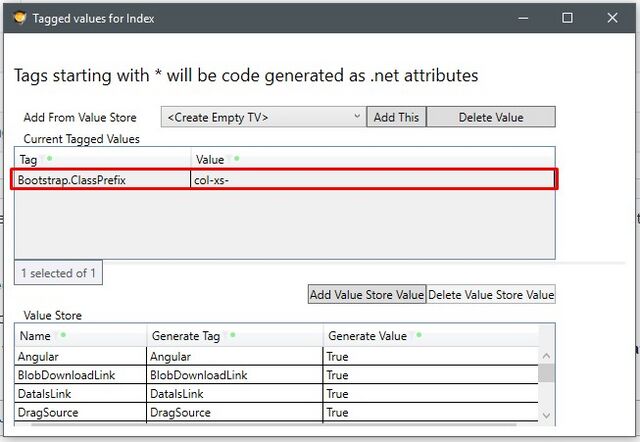
Task: Open the Generate Value filter dot
Action: click(419, 335)
